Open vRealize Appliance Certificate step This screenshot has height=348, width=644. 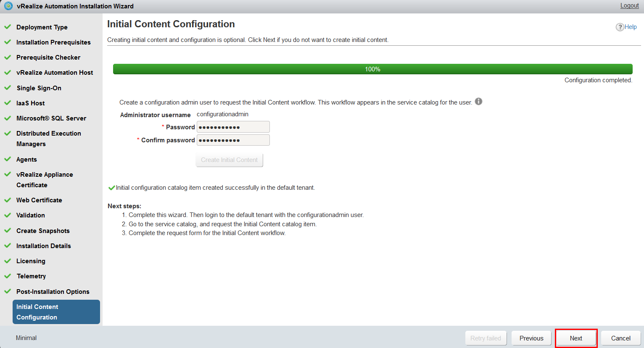click(45, 180)
